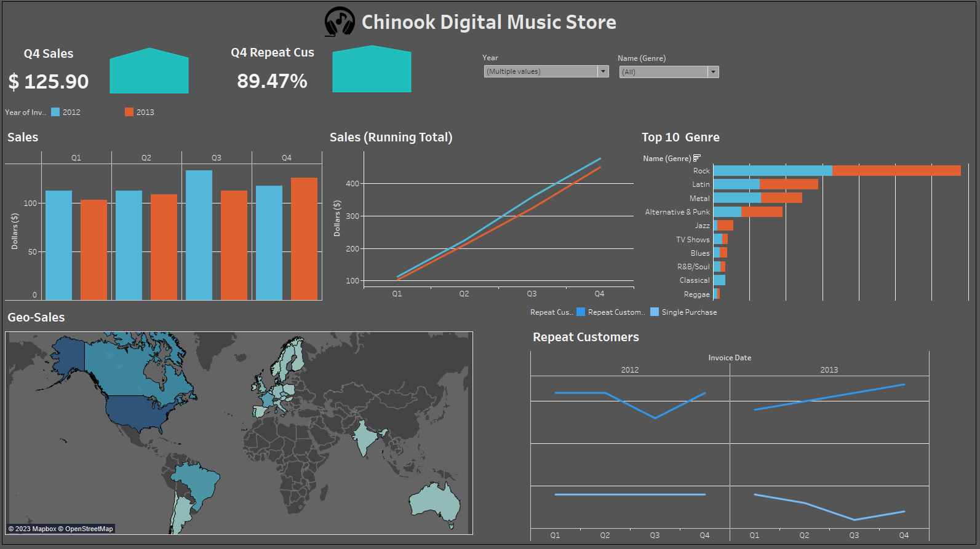Click the 'Reggae' genre label

[x=696, y=294]
